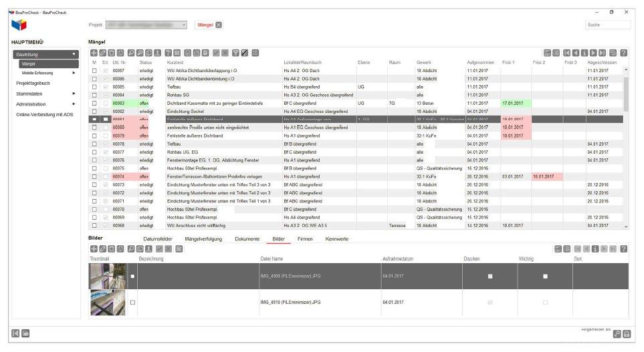Viewport: 644px width, 352px height.
Task: Click the edit pencil icon in Mängel toolbar
Action: [x=103, y=53]
